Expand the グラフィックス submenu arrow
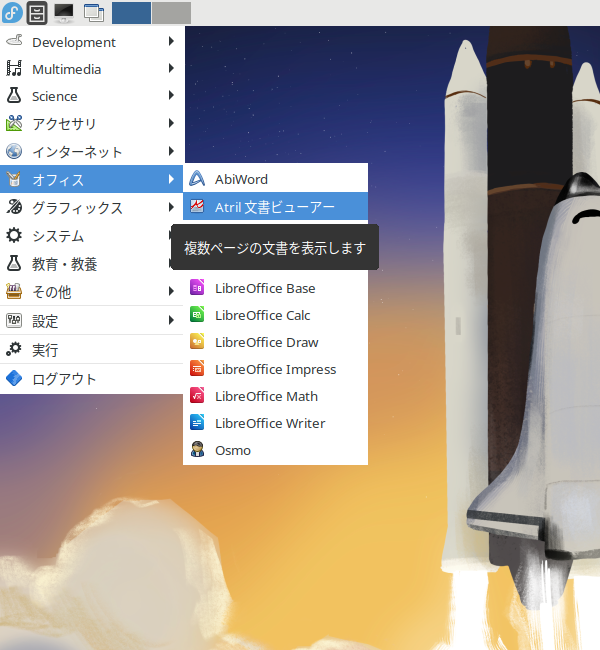Screen dimensions: 600x650 click(x=171, y=207)
